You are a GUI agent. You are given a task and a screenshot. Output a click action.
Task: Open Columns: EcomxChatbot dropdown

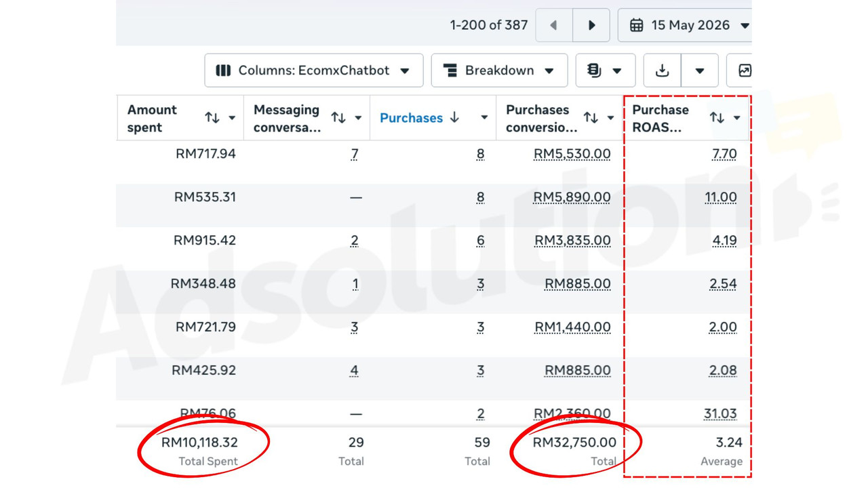pos(313,70)
